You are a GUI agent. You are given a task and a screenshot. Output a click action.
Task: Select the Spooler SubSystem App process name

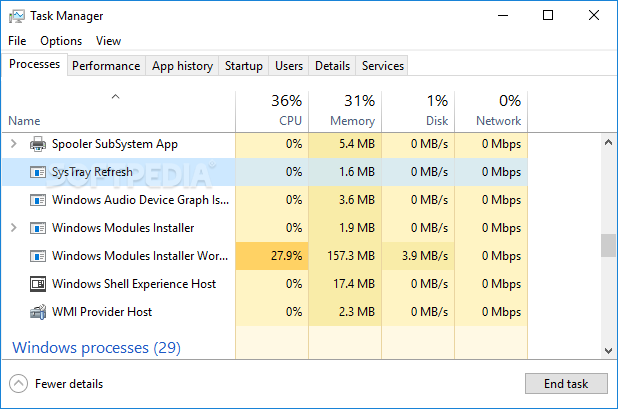[115, 144]
